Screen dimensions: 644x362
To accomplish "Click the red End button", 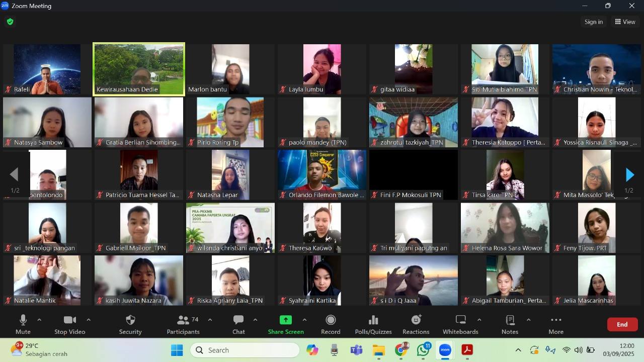I will (x=622, y=324).
